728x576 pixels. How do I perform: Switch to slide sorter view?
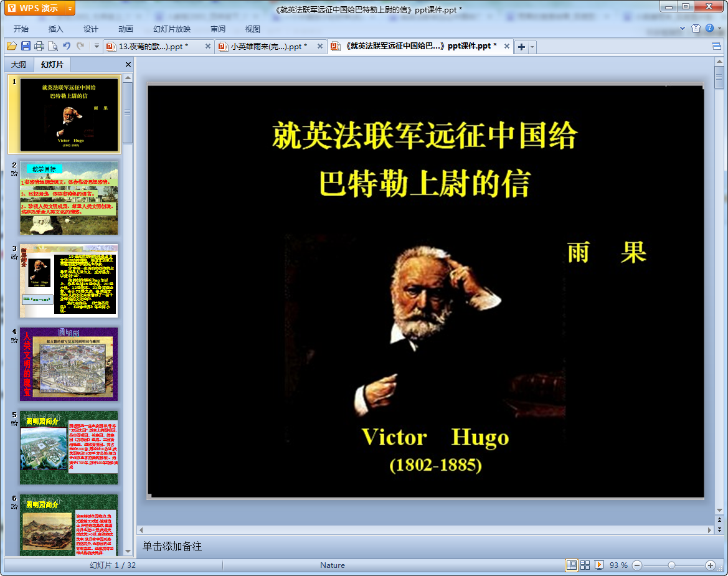585,565
